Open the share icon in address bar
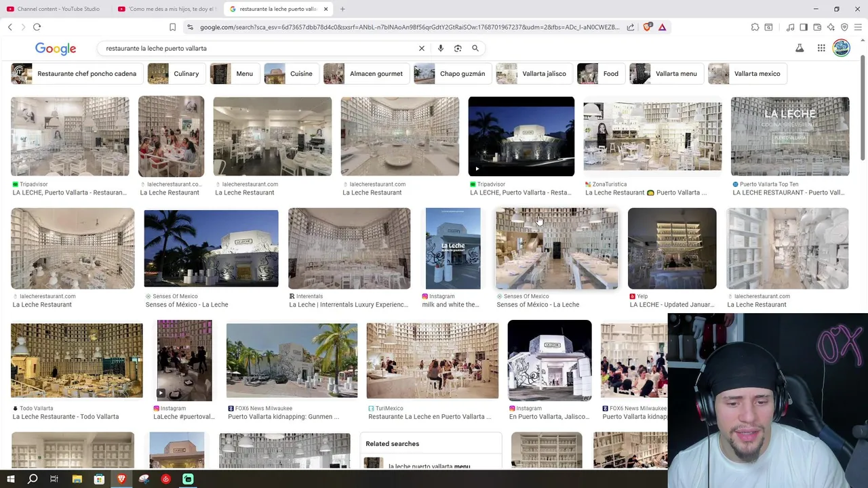 click(x=631, y=27)
